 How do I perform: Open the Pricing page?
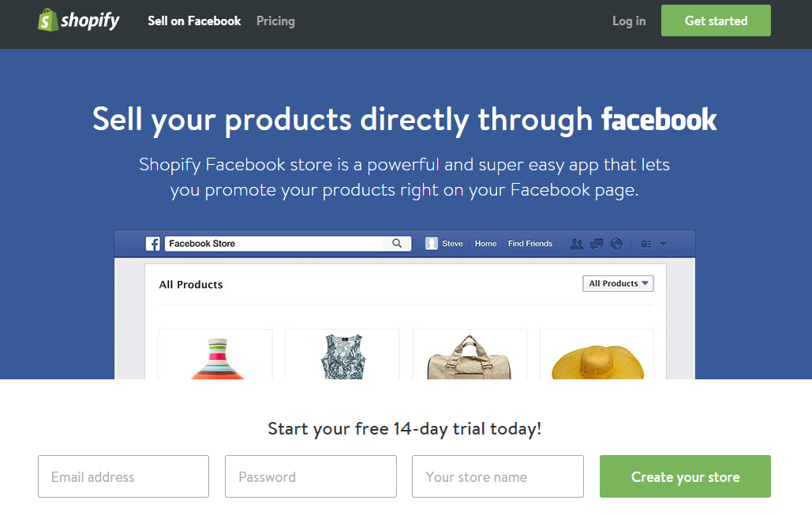(x=275, y=21)
